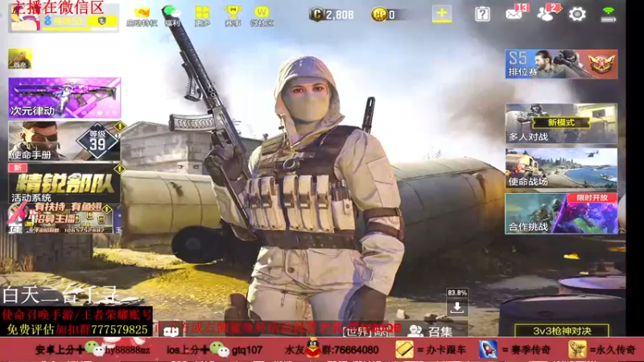
Task: Open the 赛事 trophy events icon
Action: (x=233, y=16)
